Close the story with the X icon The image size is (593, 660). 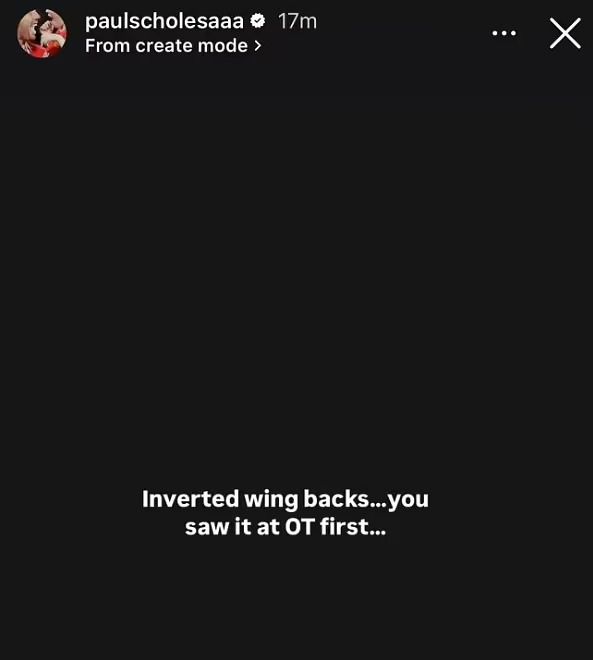pos(565,33)
